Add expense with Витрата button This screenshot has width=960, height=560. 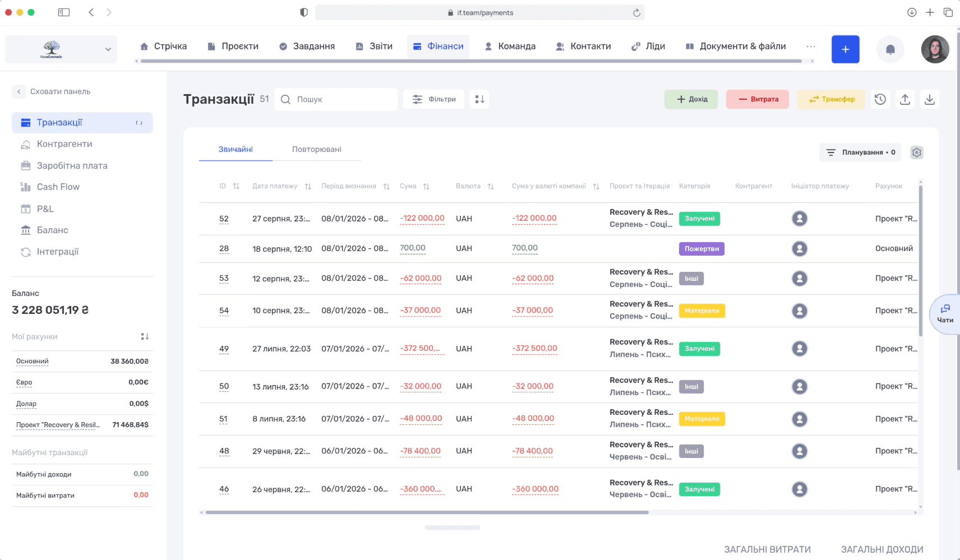pyautogui.click(x=758, y=99)
